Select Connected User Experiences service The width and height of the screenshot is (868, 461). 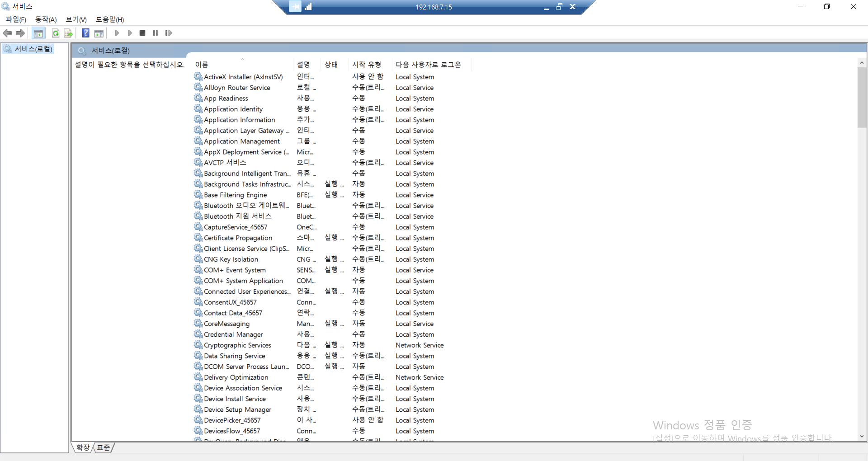tap(247, 292)
